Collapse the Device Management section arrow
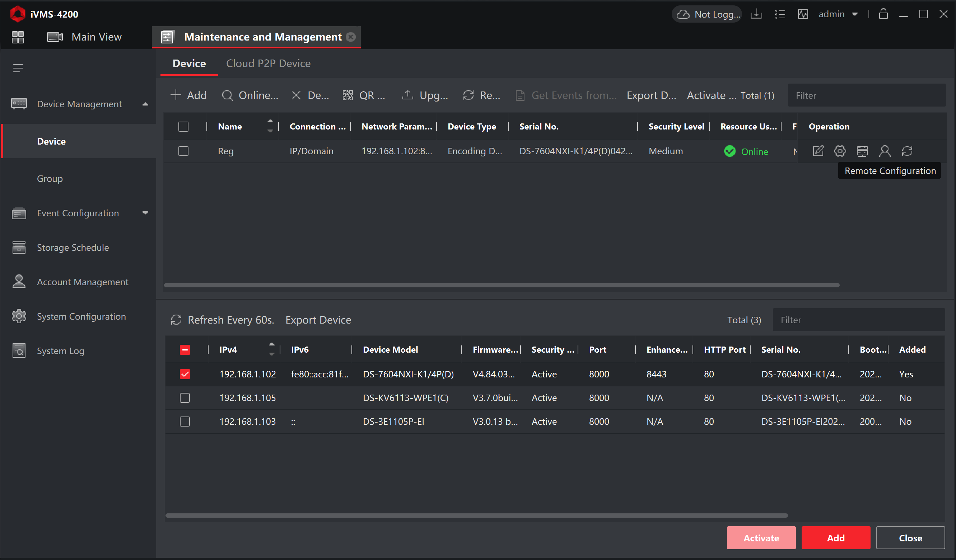 (145, 104)
